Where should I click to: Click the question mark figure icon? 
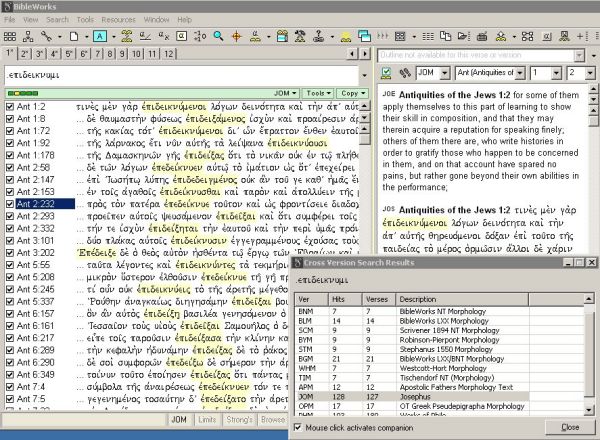[x=318, y=36]
